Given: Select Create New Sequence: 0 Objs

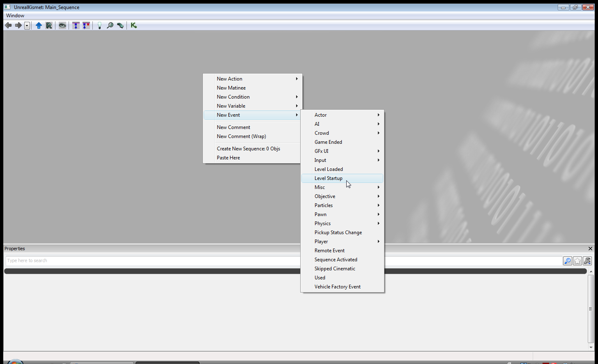Looking at the screenshot, I should (253, 149).
